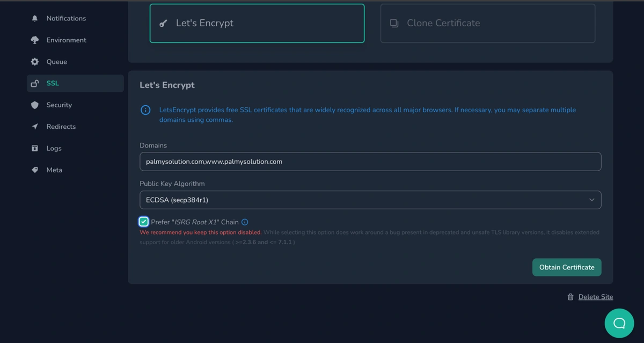Viewport: 644px width, 343px height.
Task: Click the Prefer ISRG Root X1 Chain label
Action: click(x=195, y=222)
